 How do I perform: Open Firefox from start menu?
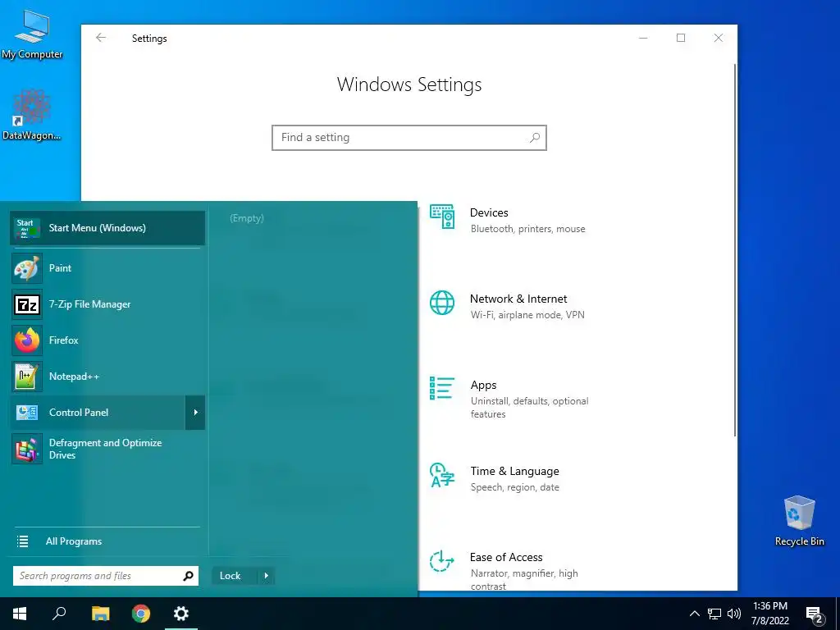[107, 340]
